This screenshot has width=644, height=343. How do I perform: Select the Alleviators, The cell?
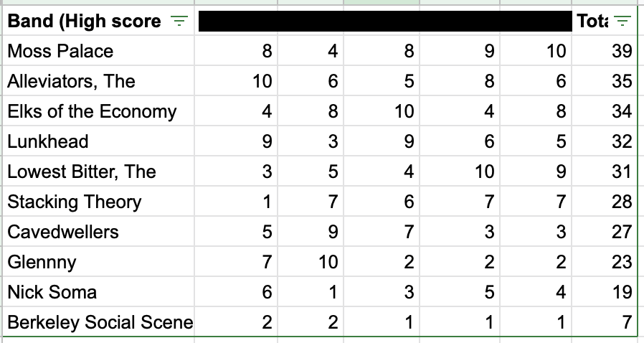[x=98, y=80]
